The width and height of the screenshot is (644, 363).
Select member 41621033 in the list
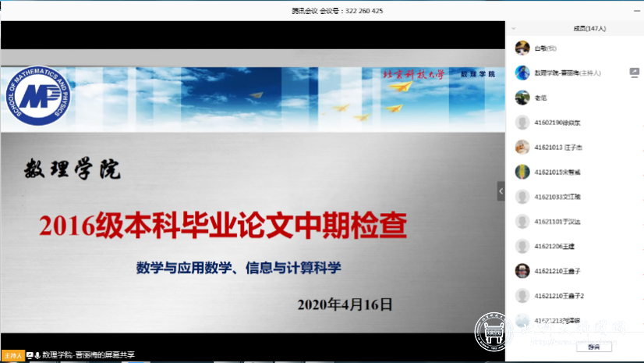(x=557, y=197)
